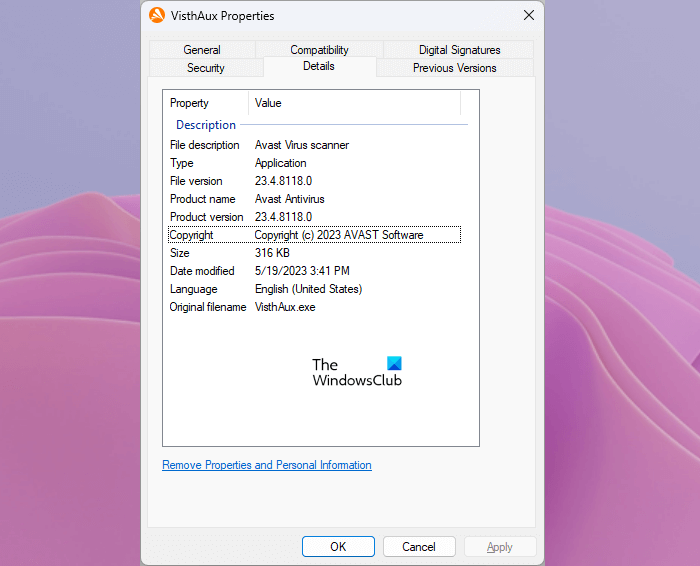The width and height of the screenshot is (700, 566).
Task: Close the VisthAux Properties dialog
Action: pyautogui.click(x=529, y=15)
